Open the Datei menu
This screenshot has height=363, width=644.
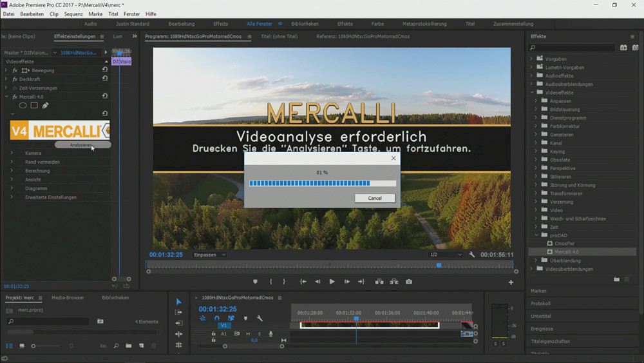click(8, 14)
